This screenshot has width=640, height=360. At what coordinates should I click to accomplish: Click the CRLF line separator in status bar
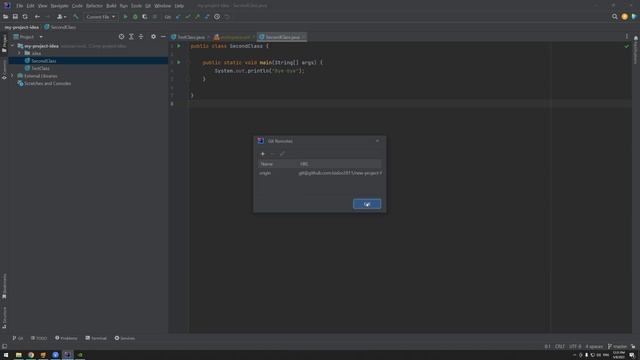(x=560, y=347)
